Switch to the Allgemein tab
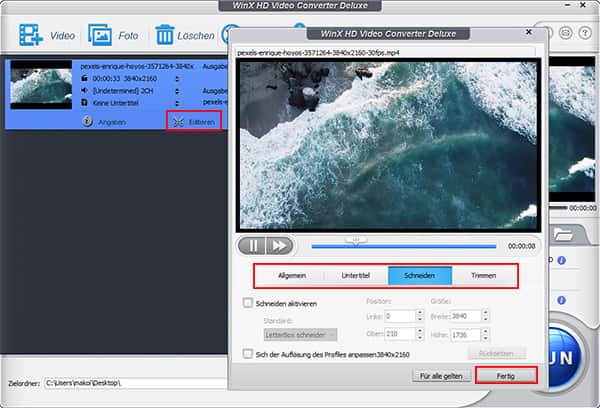Viewport: 600px width, 408px height. click(292, 276)
